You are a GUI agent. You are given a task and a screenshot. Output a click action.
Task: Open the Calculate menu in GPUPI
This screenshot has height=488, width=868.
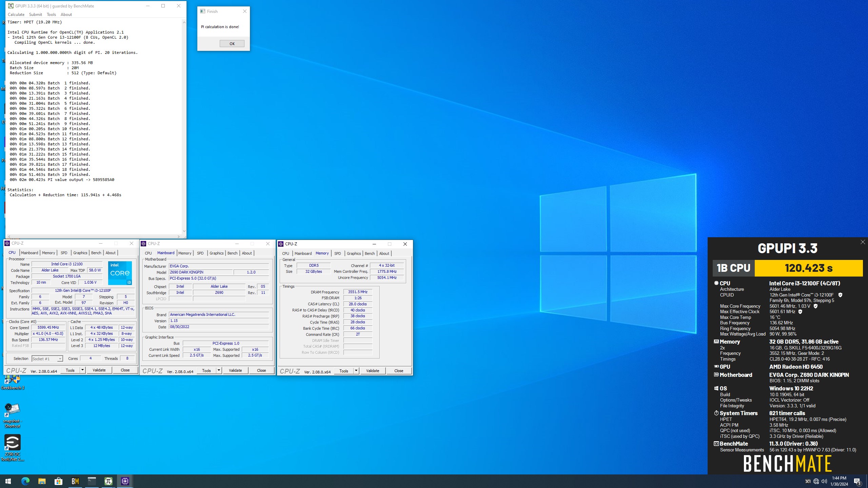16,14
